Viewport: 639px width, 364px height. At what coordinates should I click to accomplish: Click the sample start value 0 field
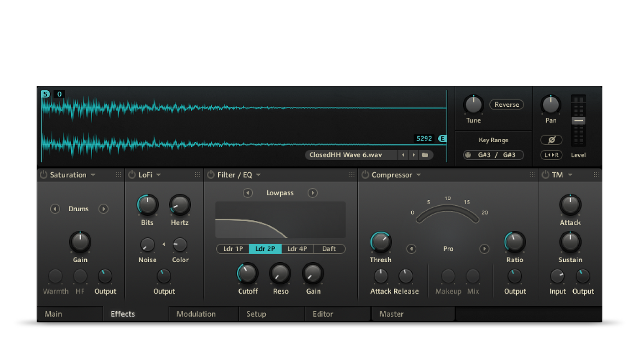pyautogui.click(x=59, y=94)
